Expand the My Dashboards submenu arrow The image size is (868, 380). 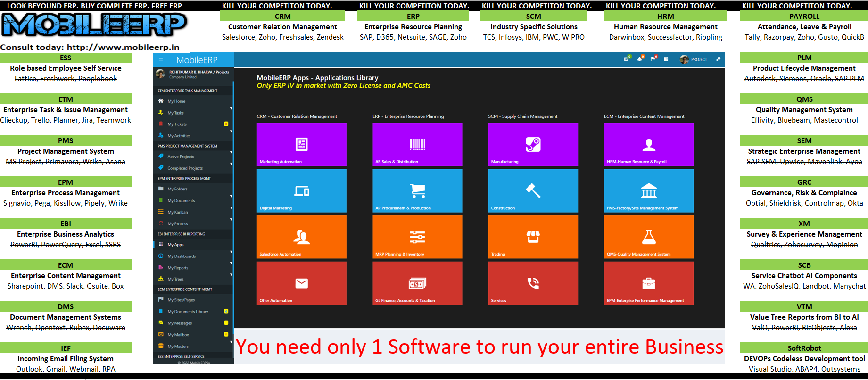point(231,252)
